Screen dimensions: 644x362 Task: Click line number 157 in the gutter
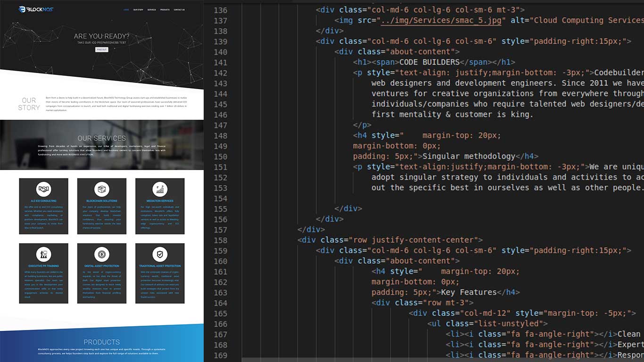point(220,230)
